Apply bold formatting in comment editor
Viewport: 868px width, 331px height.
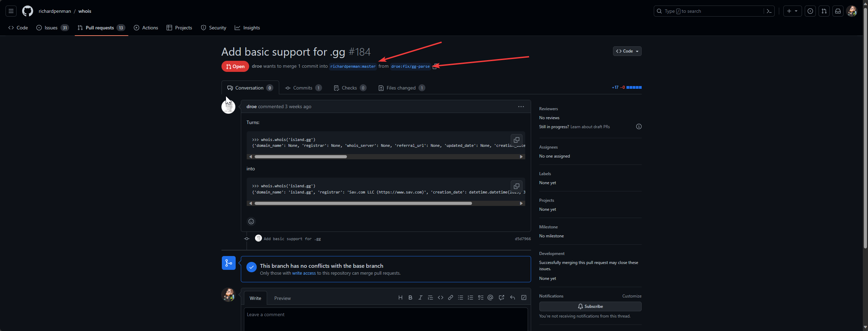click(x=410, y=297)
